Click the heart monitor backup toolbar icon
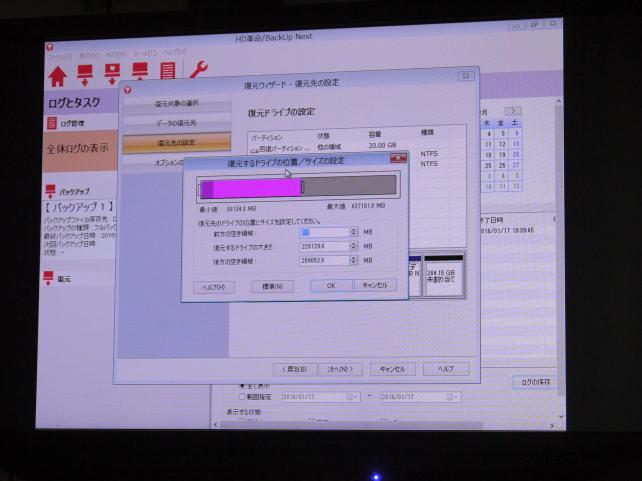The image size is (642, 481). 112,74
